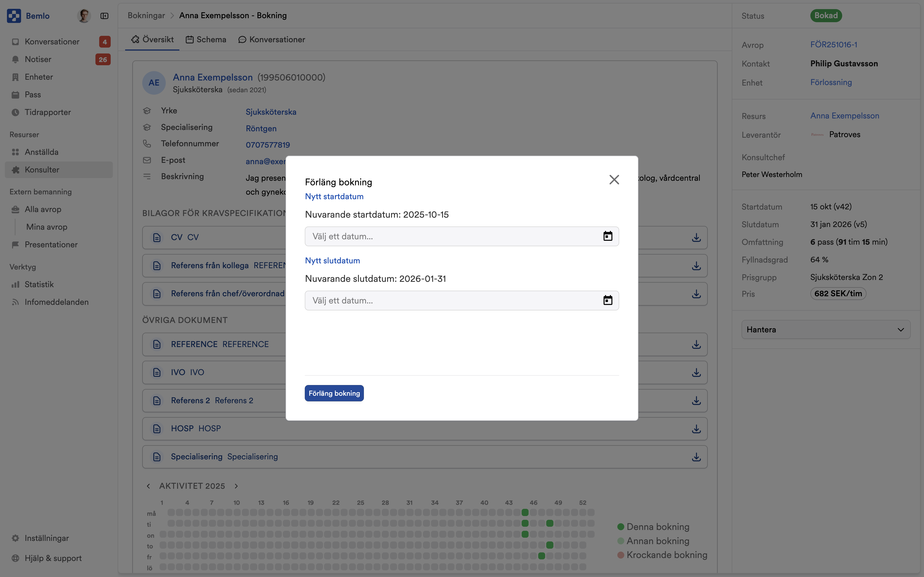
Task: Open the Förlossning unit link
Action: pyautogui.click(x=831, y=82)
